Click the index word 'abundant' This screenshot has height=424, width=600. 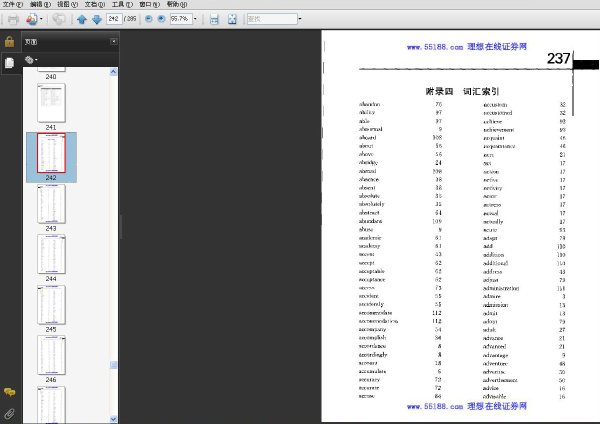click(x=370, y=221)
